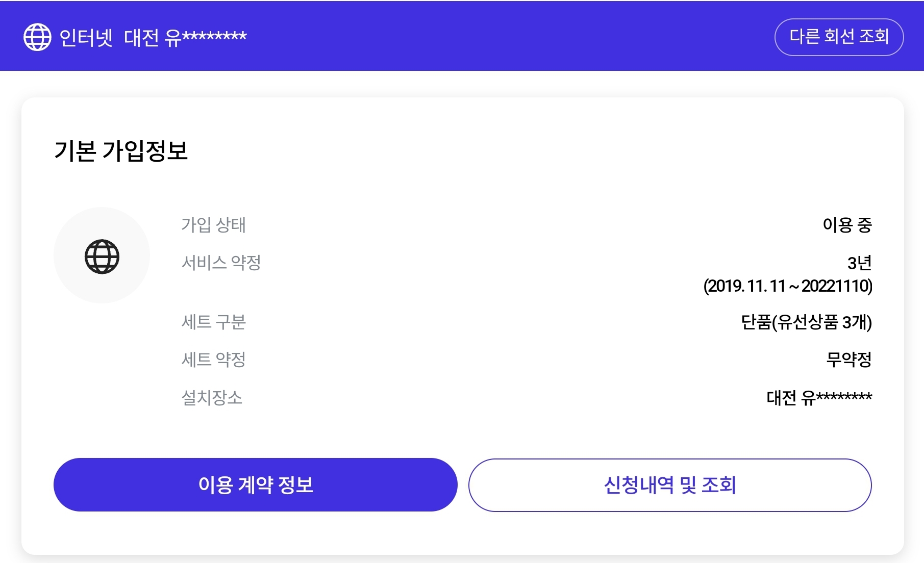Open 다른 회선 조회 button

[839, 37]
